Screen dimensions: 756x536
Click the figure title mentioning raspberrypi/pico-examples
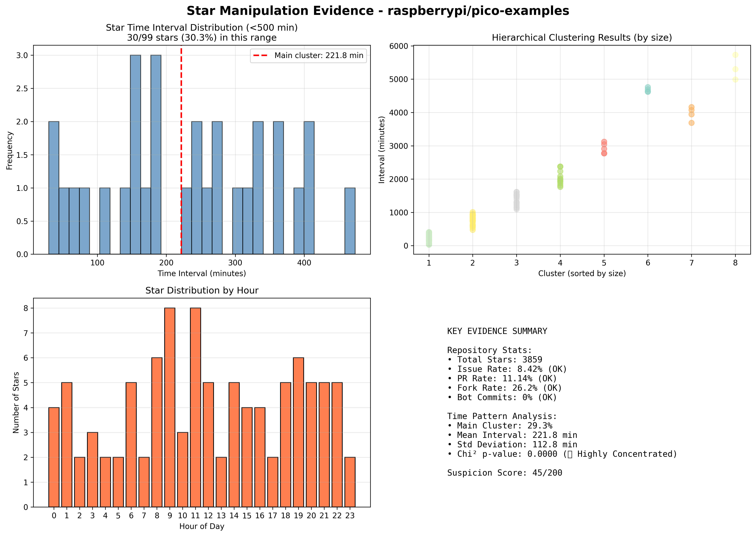pos(378,11)
